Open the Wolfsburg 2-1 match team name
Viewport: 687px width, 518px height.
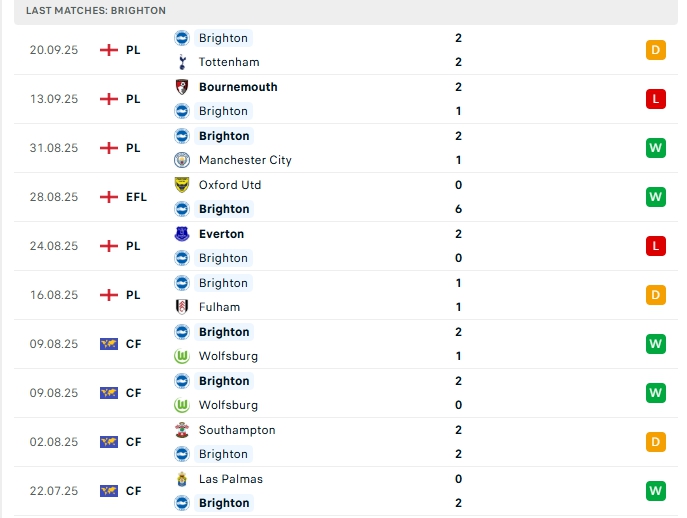pyautogui.click(x=228, y=356)
